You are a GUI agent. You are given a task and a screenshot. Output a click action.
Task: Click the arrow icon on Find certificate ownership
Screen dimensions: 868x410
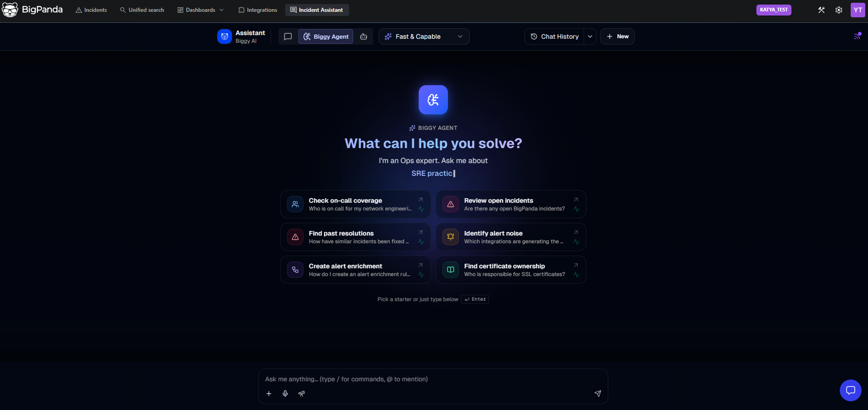[576, 265]
